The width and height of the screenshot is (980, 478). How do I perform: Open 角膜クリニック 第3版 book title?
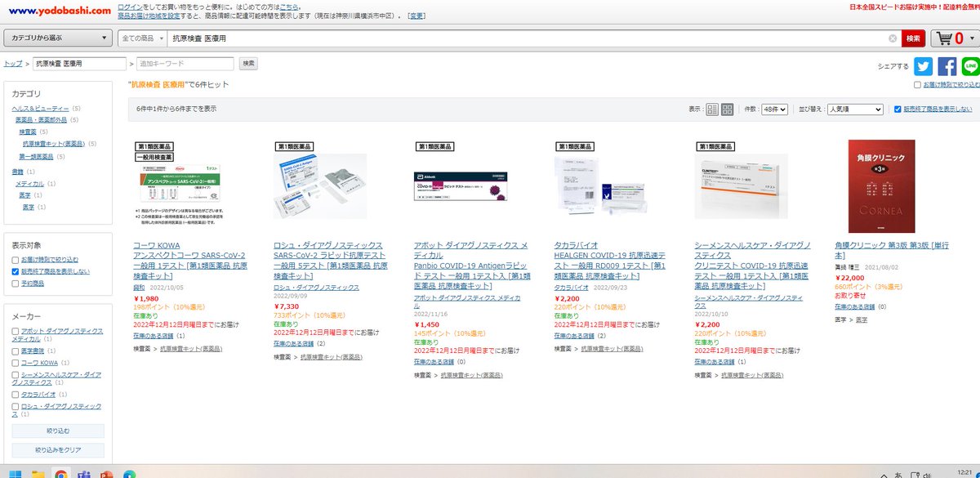[x=891, y=251]
